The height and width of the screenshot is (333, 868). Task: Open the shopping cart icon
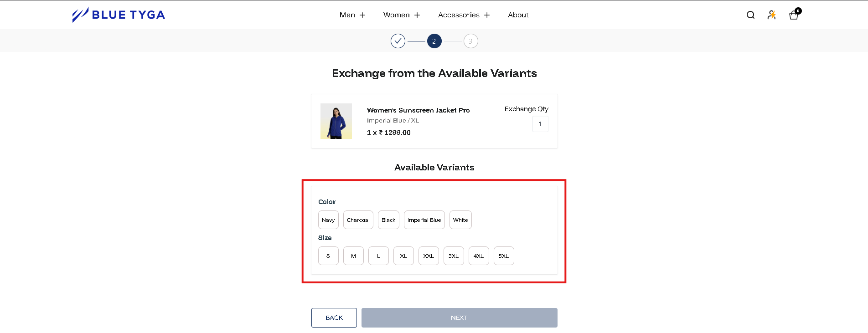pyautogui.click(x=794, y=15)
